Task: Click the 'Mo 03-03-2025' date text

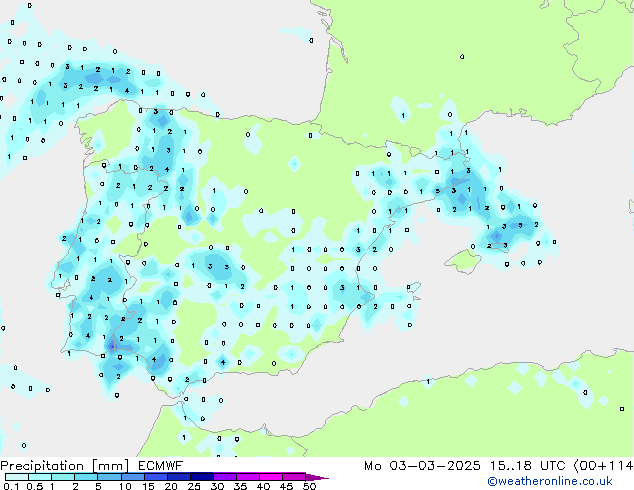Action: [x=422, y=466]
